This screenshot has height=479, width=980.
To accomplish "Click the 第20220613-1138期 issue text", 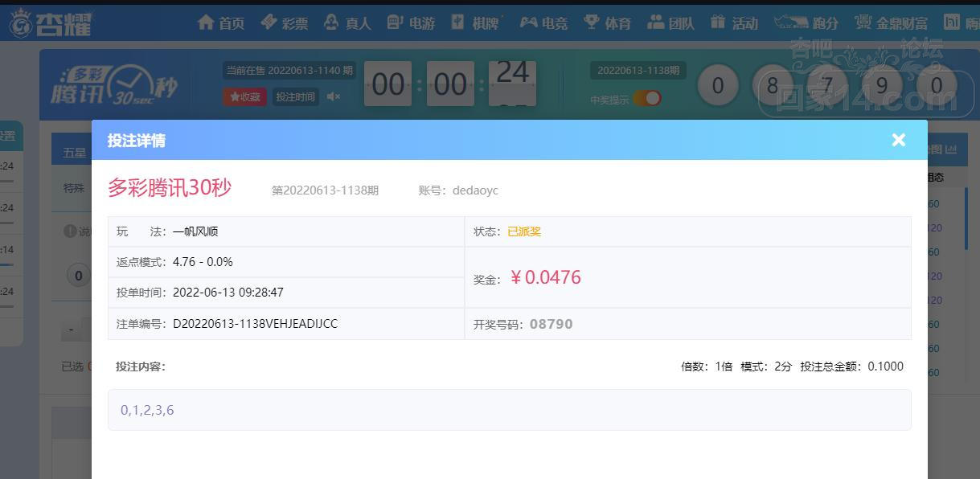I will pyautogui.click(x=325, y=190).
